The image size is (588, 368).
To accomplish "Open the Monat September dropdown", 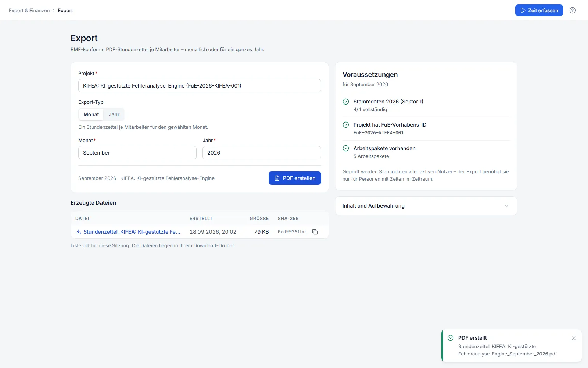I will tap(137, 153).
